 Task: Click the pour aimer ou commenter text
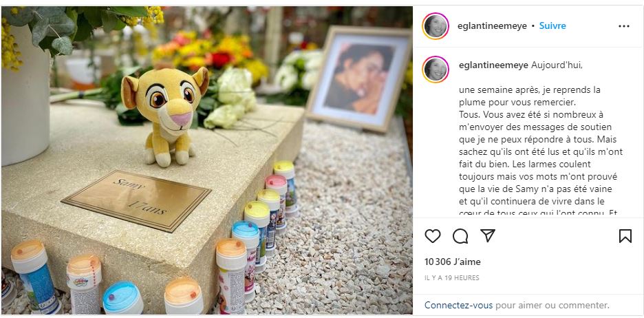[552, 305]
